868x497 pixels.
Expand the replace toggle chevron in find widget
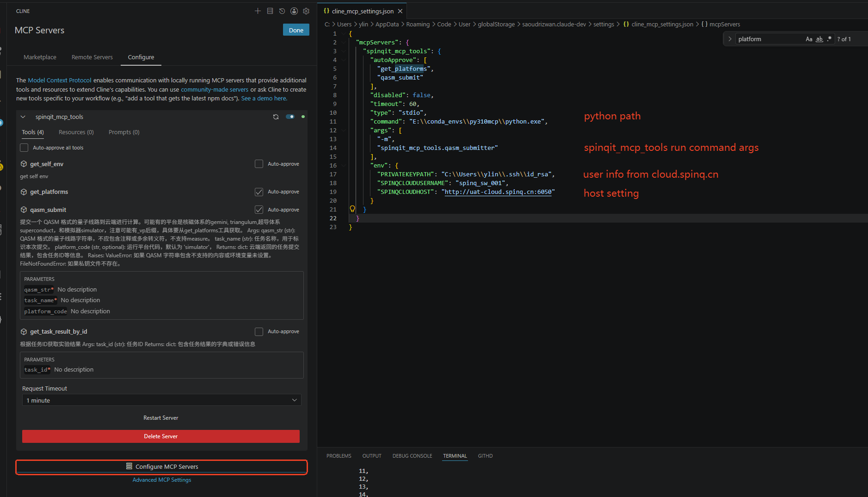tap(730, 39)
